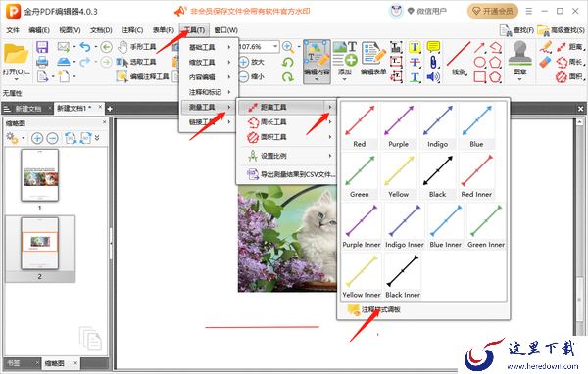Click the 高级查找(S) advanced find button
The image size is (588, 374).
(561, 30)
